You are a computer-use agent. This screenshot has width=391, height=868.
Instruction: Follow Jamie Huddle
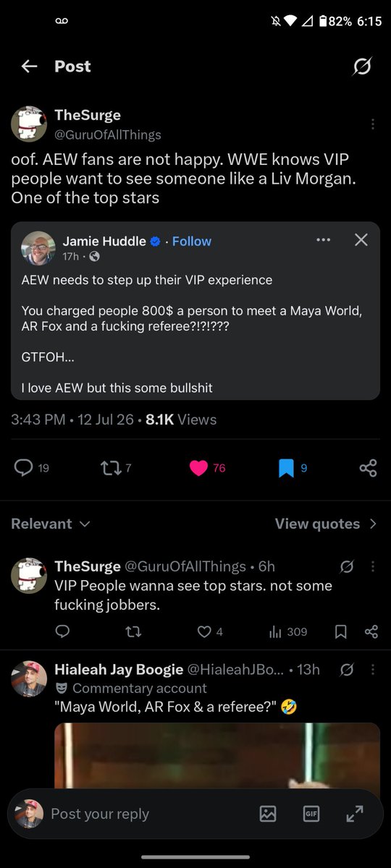tap(192, 241)
